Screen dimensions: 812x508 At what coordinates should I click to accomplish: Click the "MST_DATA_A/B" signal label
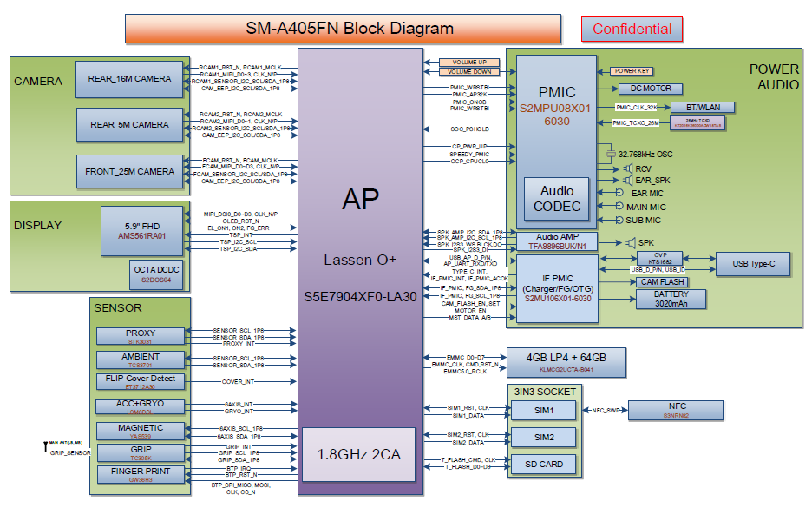(469, 317)
